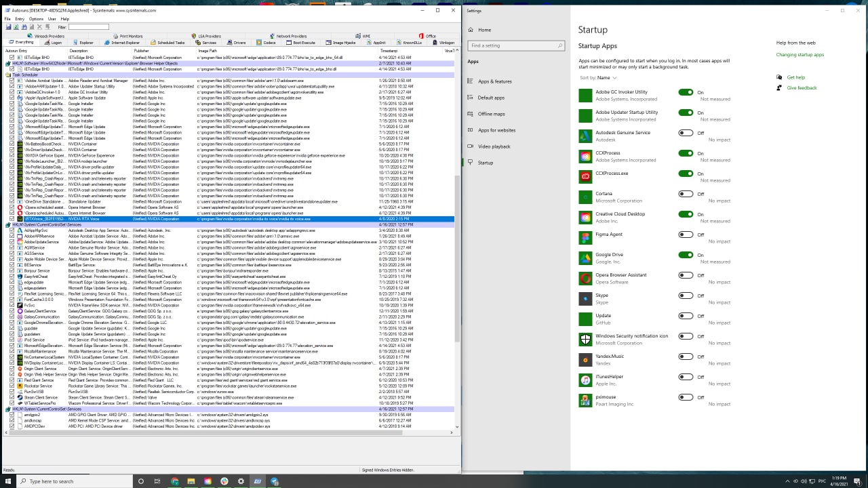Click the Skype app icon in Startup Apps
This screenshot has width=868, height=488.
point(585,299)
